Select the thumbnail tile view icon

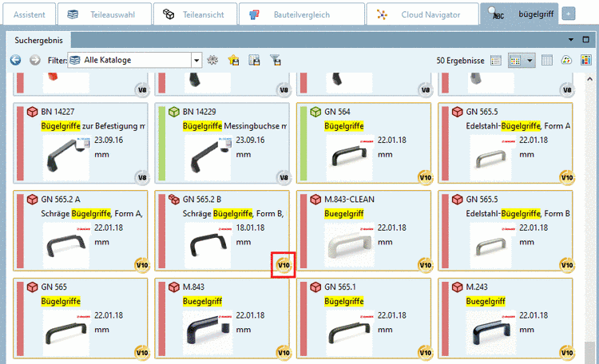coord(515,61)
